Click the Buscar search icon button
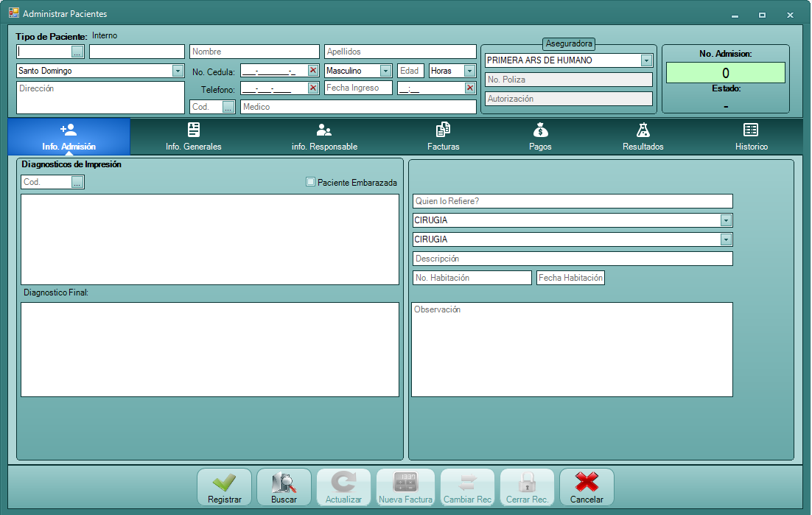This screenshot has height=515, width=812. pos(284,487)
